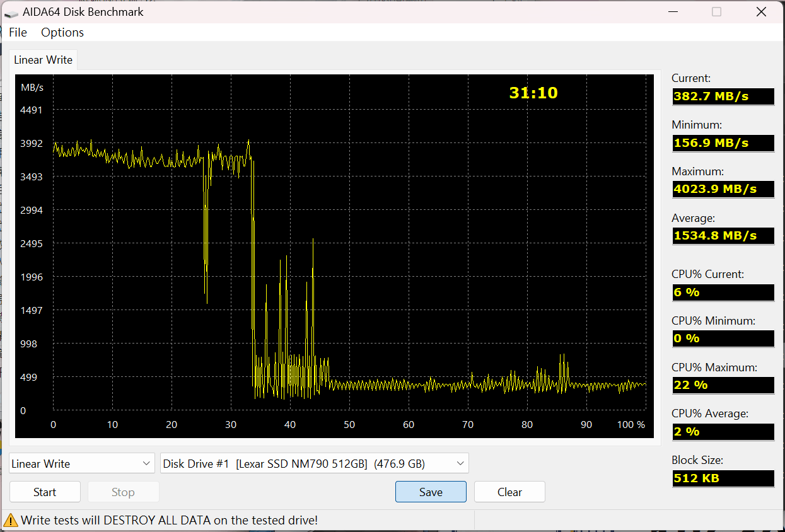Click the 4491 label on graph axis

pyautogui.click(x=32, y=110)
